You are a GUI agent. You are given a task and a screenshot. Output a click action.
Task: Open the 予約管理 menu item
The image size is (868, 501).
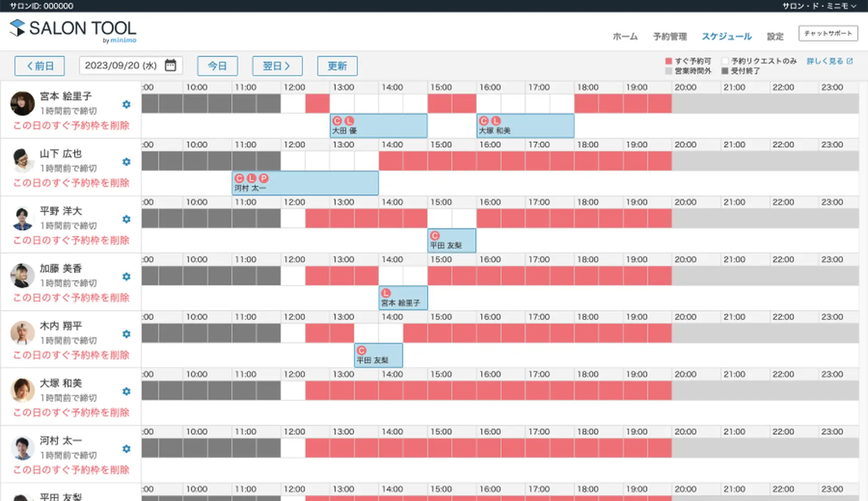click(x=670, y=37)
